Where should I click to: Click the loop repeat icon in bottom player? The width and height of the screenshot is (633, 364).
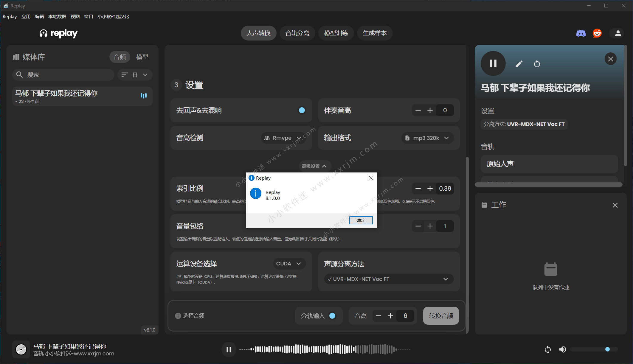pyautogui.click(x=548, y=349)
